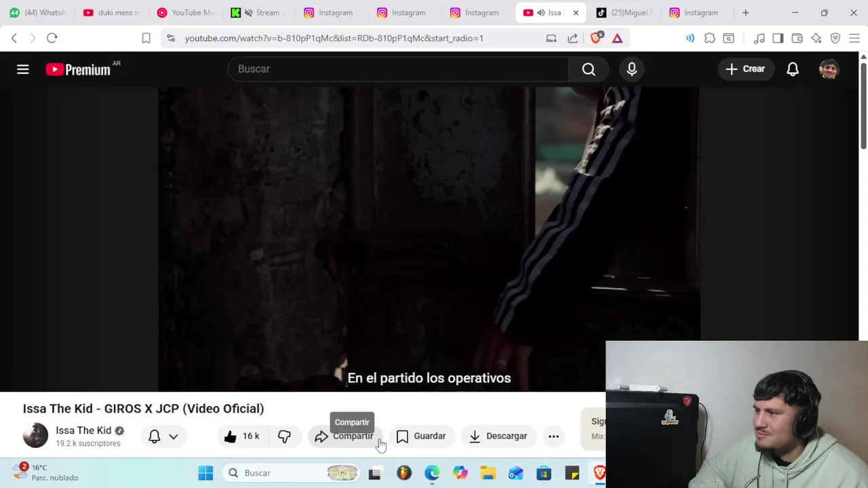Click the Crear create button

click(x=745, y=69)
